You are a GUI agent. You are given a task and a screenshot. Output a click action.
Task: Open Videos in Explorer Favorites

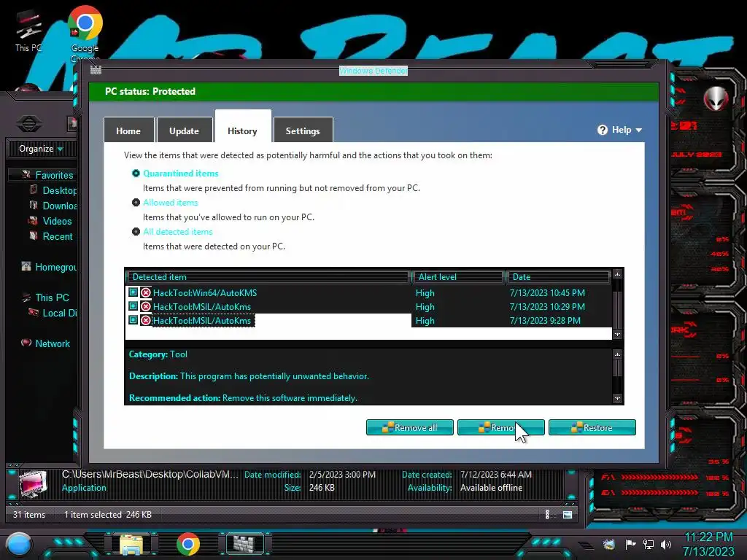click(x=57, y=221)
